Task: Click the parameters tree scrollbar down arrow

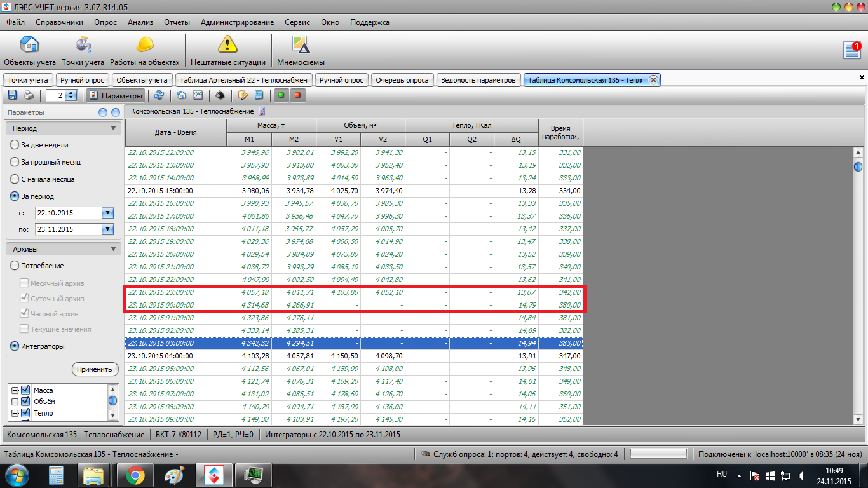Action: click(113, 415)
